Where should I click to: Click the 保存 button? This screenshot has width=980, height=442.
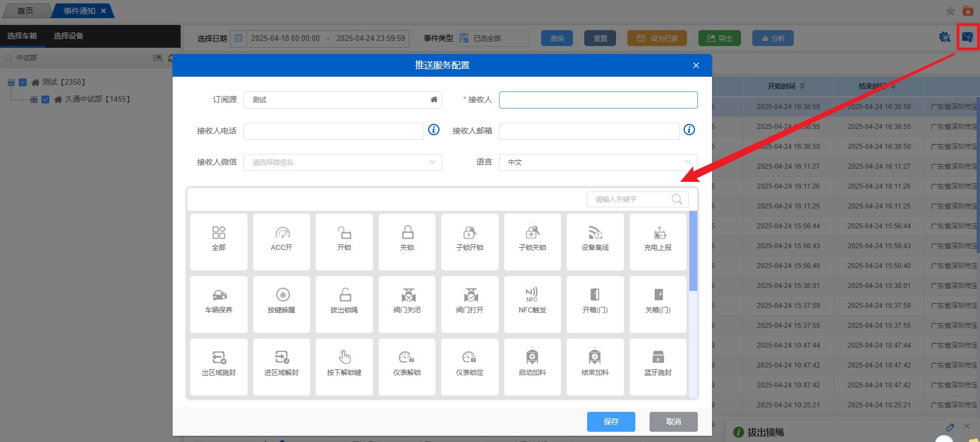coord(611,422)
